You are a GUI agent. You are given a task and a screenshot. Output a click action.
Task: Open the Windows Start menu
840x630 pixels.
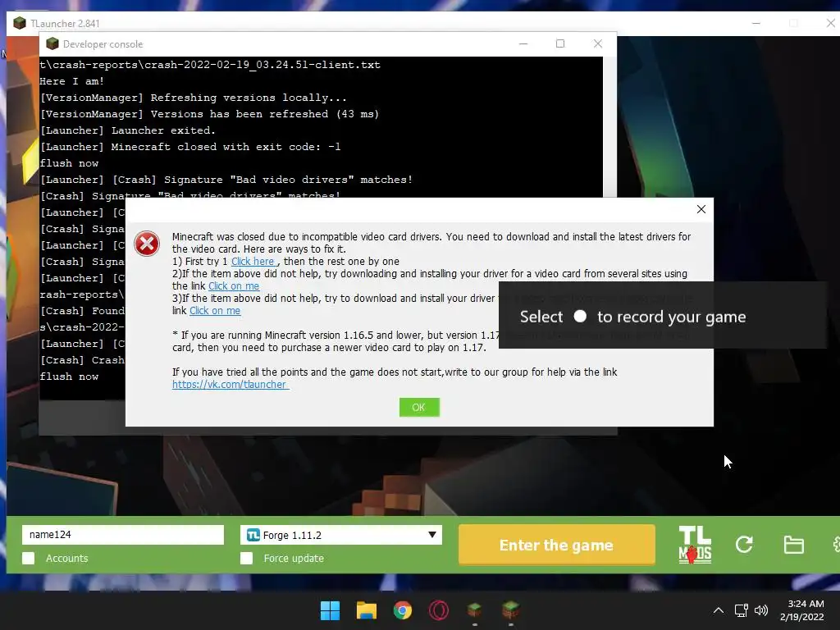pyautogui.click(x=330, y=610)
